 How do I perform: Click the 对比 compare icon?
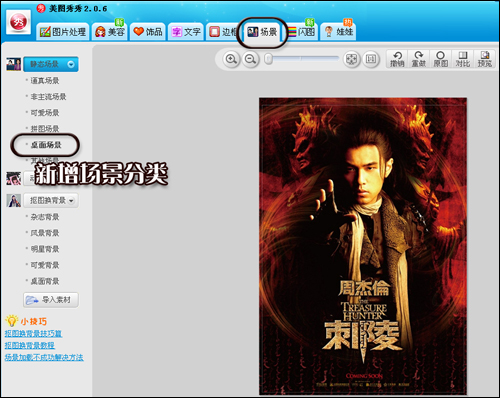[x=463, y=59]
